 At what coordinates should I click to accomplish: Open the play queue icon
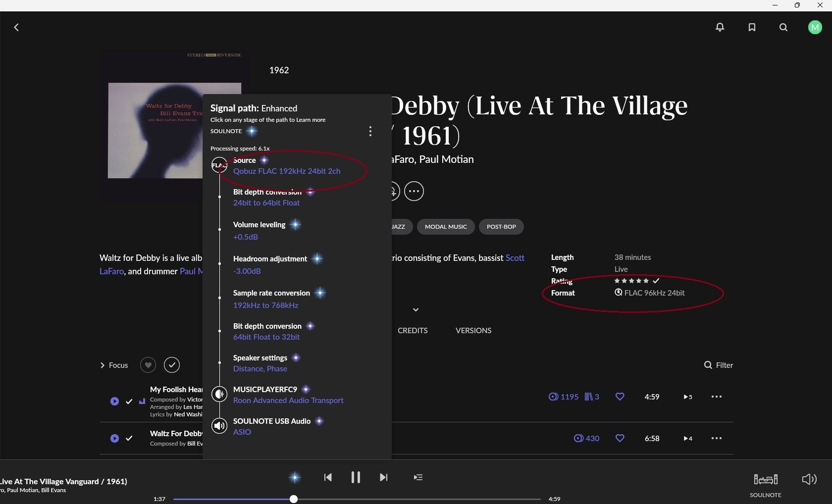[418, 477]
